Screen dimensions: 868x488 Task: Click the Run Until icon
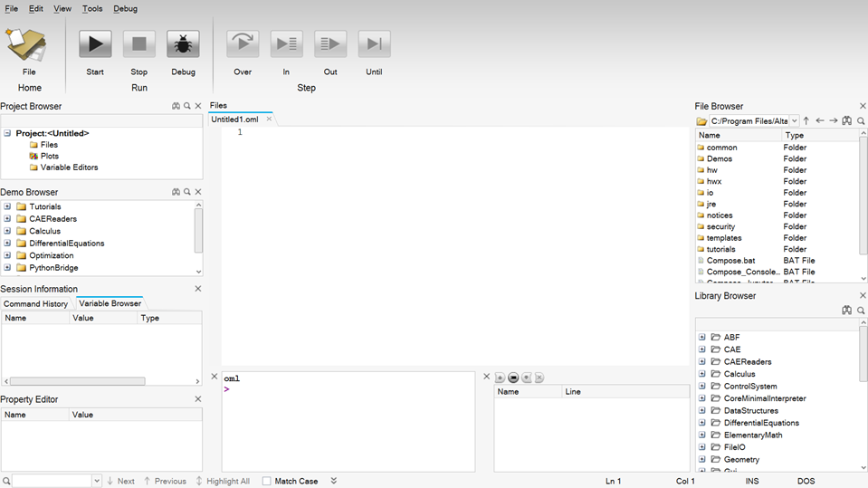pyautogui.click(x=374, y=43)
